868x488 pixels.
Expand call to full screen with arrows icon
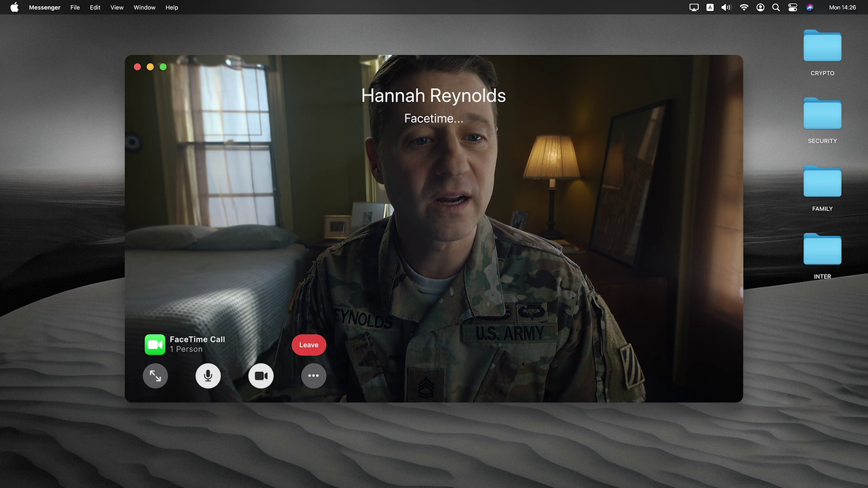click(155, 375)
